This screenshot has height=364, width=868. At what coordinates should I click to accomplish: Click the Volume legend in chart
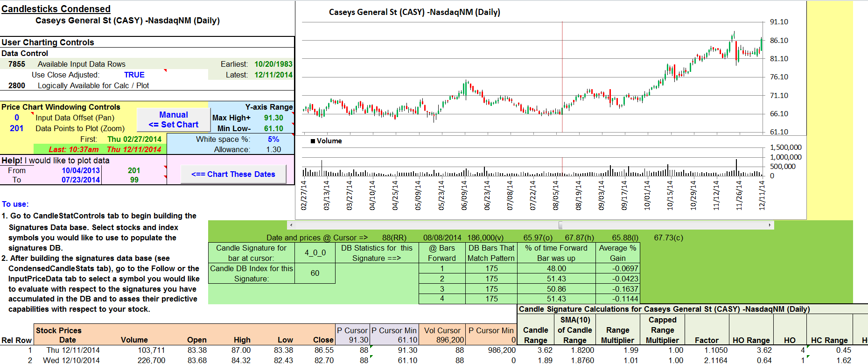click(x=326, y=141)
